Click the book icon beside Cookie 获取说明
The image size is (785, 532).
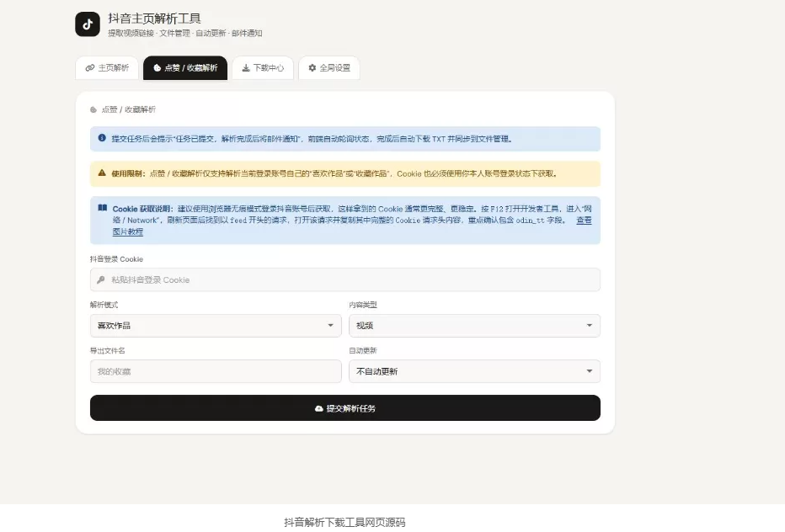coord(103,208)
